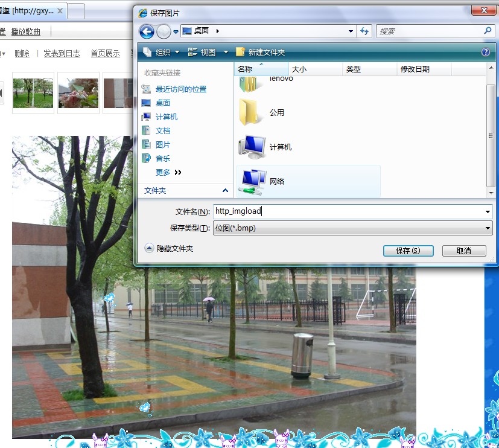499x448 pixels.
Task: Click 发表到日志 link in browser page
Action: coord(62,53)
